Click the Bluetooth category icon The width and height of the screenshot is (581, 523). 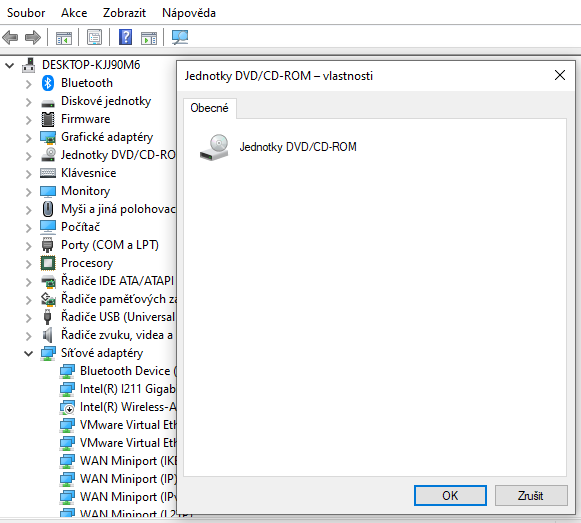pos(48,83)
